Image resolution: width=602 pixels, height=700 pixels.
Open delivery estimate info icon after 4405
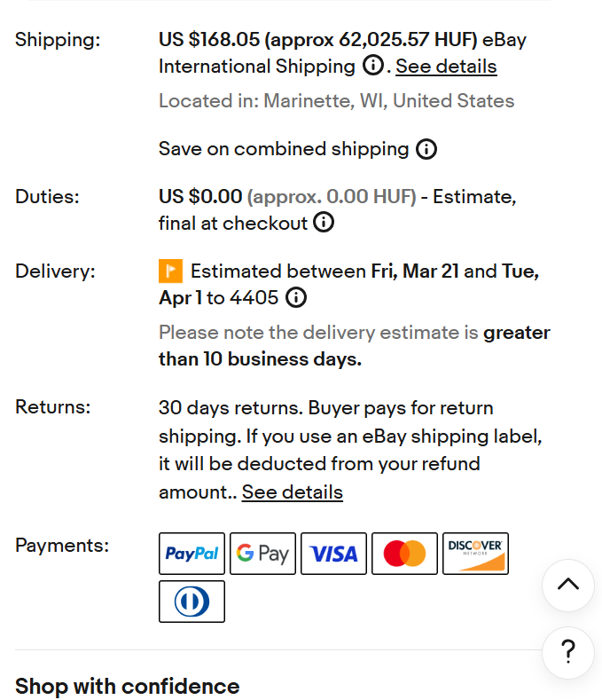pyautogui.click(x=296, y=297)
